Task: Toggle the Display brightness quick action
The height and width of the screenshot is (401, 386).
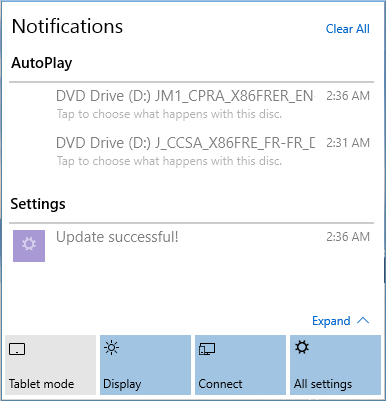Action: (x=145, y=365)
